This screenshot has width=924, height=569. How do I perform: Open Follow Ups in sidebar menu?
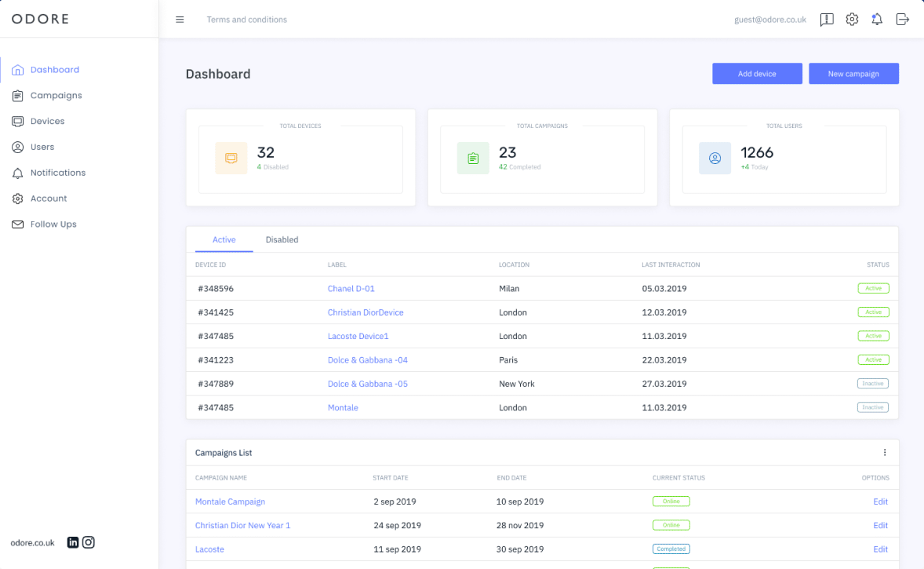(53, 224)
